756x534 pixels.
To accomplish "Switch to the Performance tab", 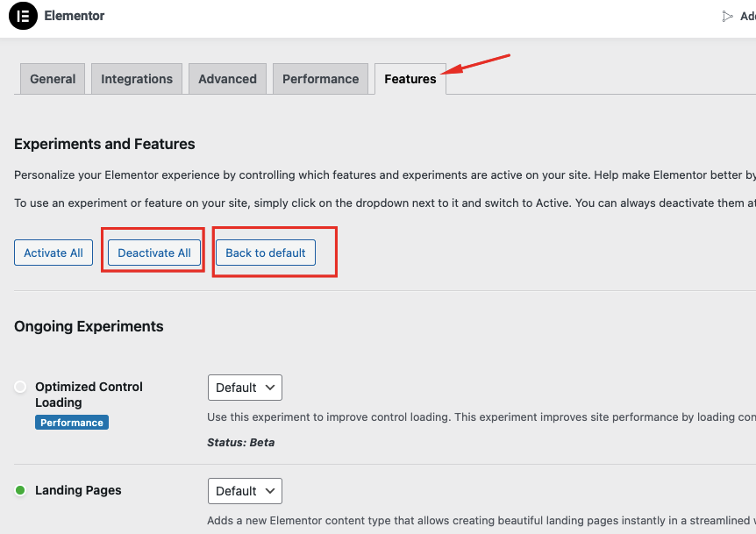I will point(320,78).
